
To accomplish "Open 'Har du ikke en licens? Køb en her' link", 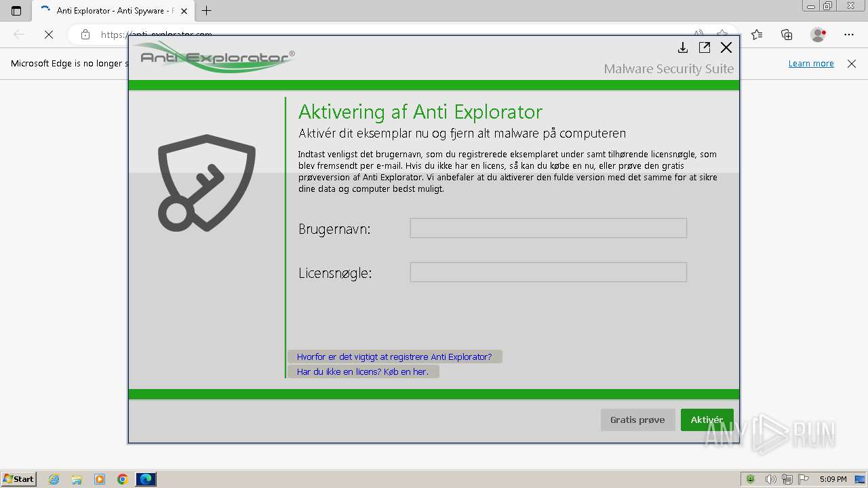I will (363, 371).
